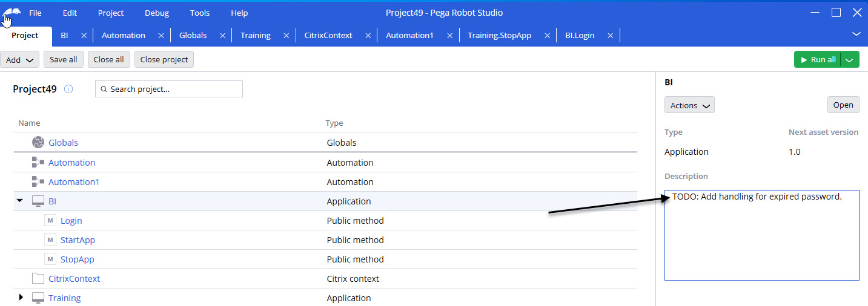Click the search magnifier icon
The image size is (868, 306).
(x=104, y=90)
